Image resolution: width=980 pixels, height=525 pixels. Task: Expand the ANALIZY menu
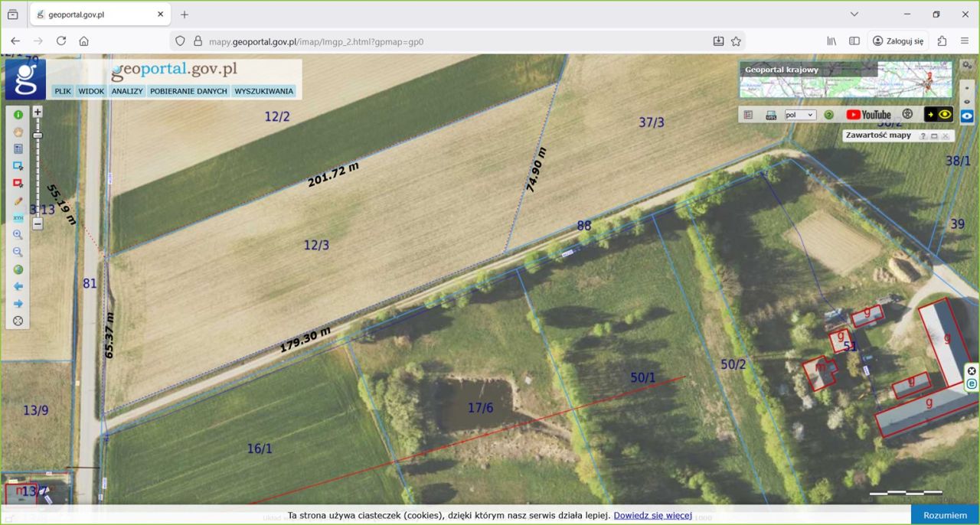point(127,91)
